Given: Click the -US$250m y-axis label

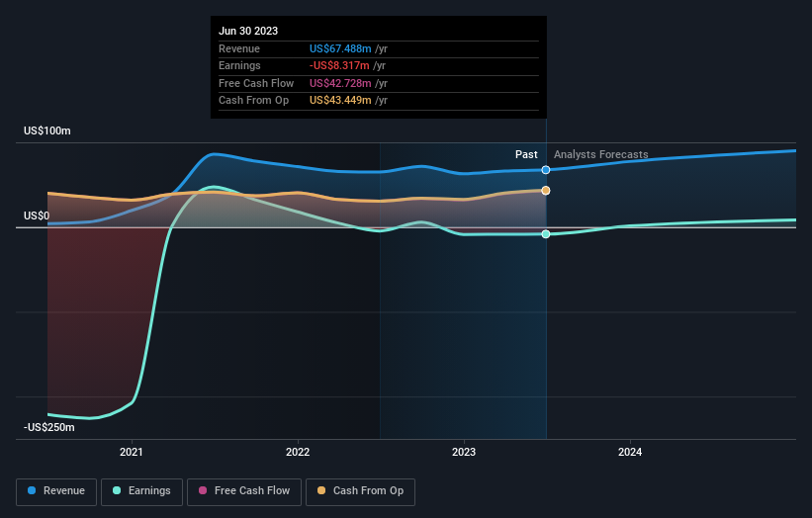Looking at the screenshot, I should point(49,427).
